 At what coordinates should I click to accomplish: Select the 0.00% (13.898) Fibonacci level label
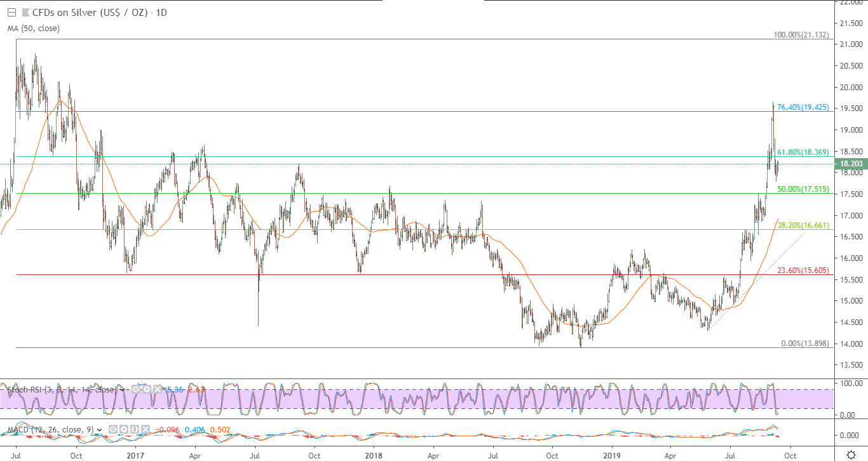tap(805, 344)
